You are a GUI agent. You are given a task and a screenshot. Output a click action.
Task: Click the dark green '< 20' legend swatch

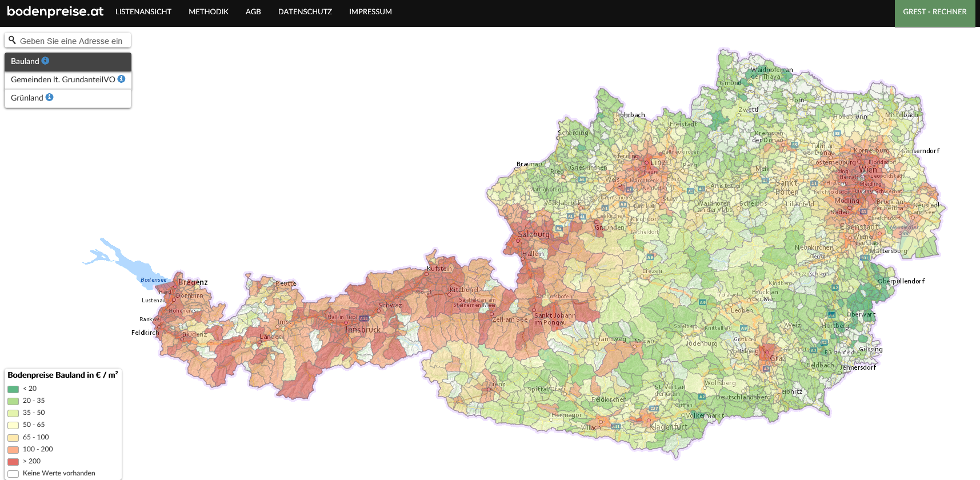(13, 389)
